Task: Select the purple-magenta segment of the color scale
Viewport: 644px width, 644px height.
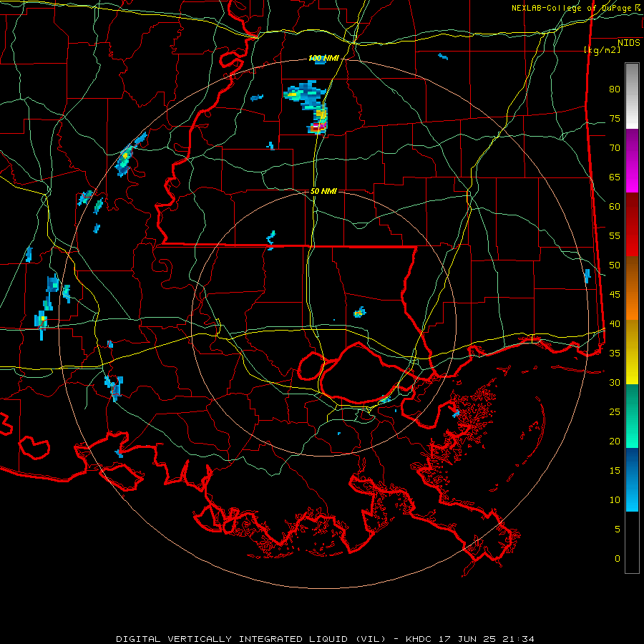Action: [632, 160]
